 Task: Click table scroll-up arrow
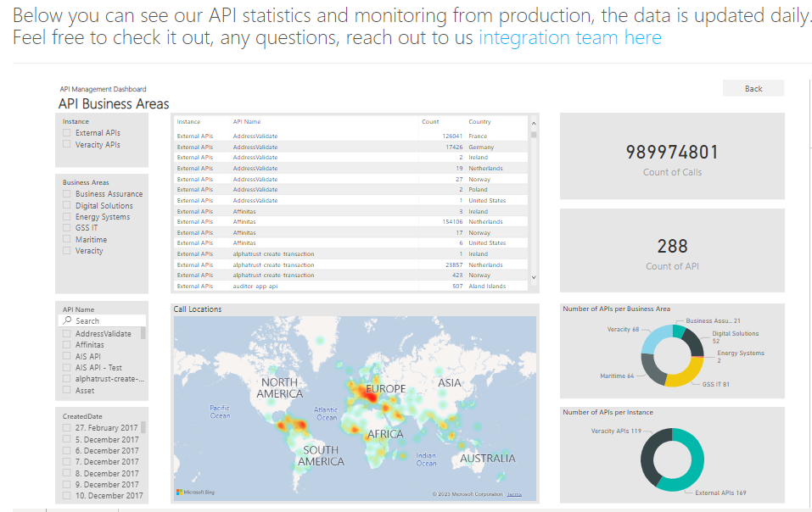pyautogui.click(x=533, y=122)
